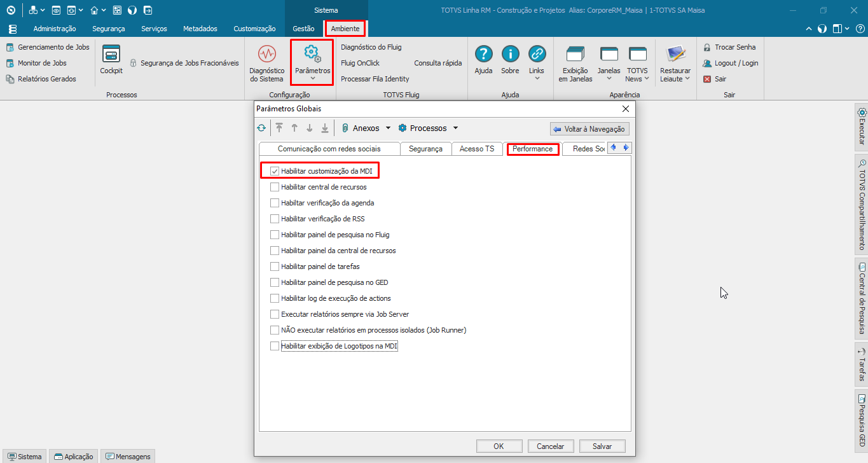
Task: Click the Janelas window icon
Action: point(609,54)
